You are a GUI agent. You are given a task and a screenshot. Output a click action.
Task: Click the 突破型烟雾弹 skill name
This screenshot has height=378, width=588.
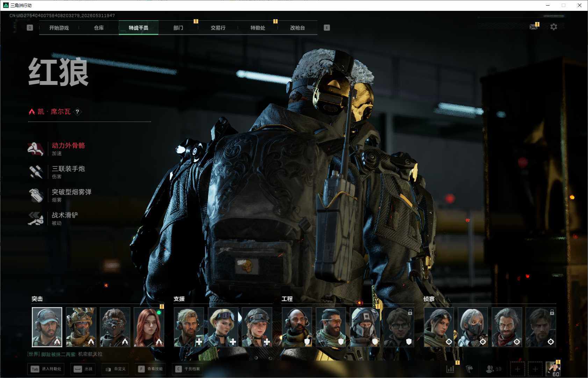[x=72, y=192]
